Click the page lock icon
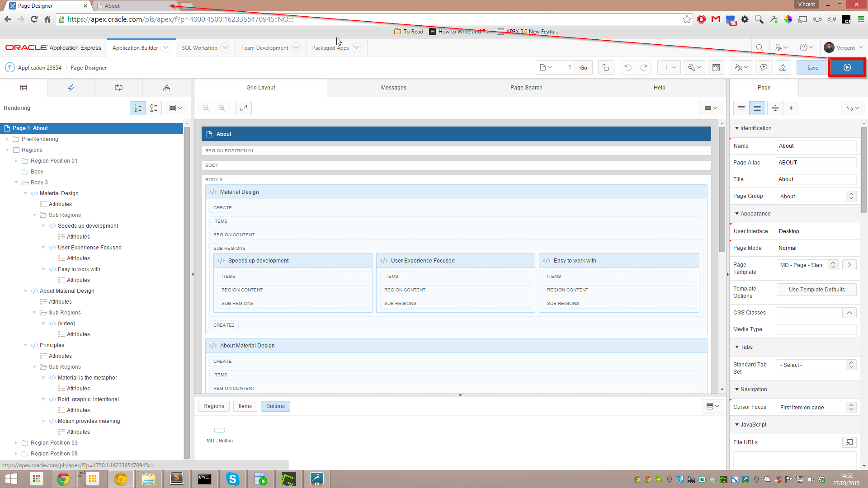Image resolution: width=868 pixels, height=488 pixels. [606, 67]
